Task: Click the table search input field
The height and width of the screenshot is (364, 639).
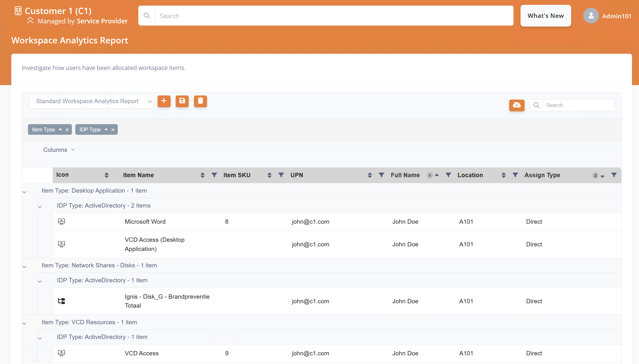Action: [x=578, y=105]
